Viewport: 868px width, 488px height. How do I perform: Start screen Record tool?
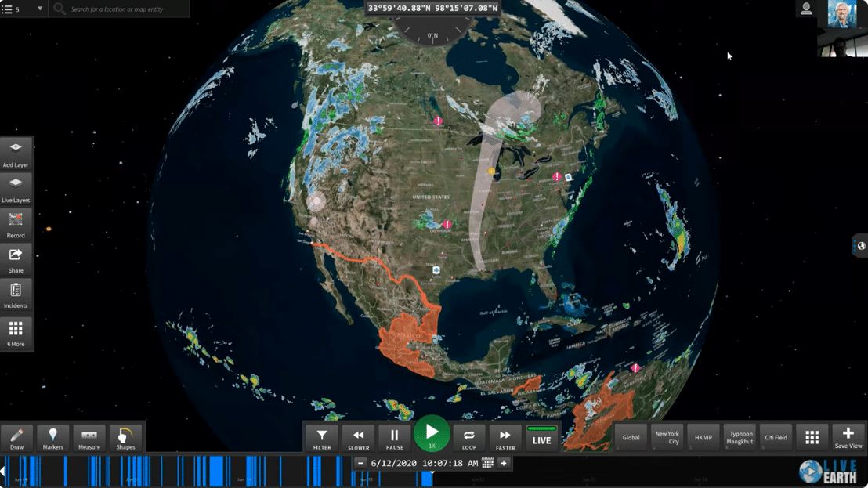tap(16, 225)
